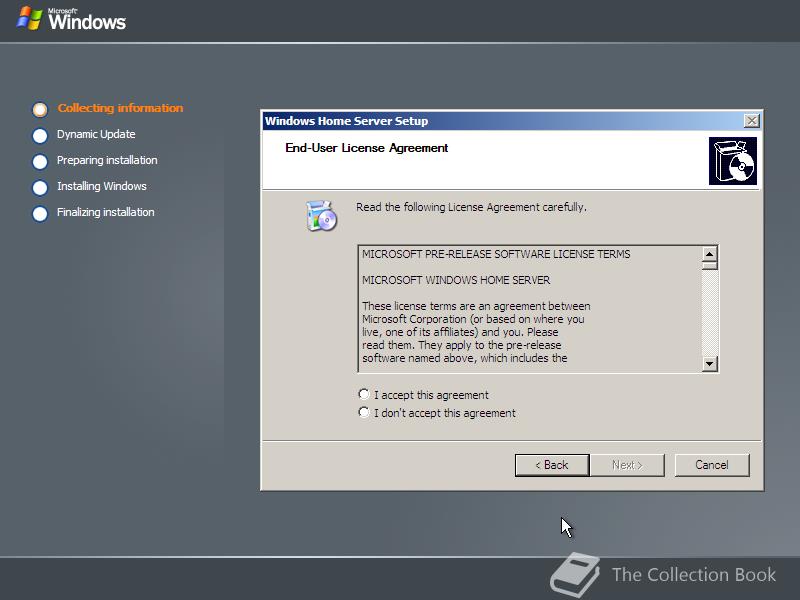Click the "These license terms are an agreement" paragraph
800x600 pixels.
coord(476,332)
